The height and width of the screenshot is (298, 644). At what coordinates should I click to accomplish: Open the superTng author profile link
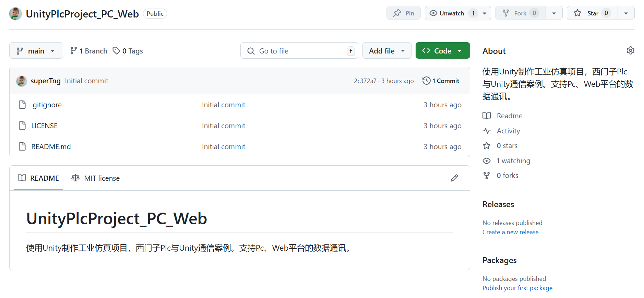46,81
